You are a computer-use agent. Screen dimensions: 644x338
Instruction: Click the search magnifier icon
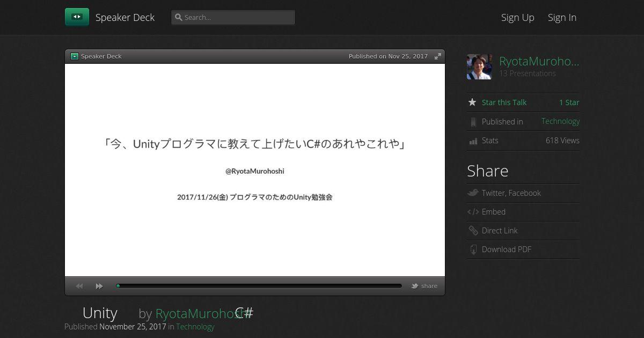pyautogui.click(x=179, y=17)
